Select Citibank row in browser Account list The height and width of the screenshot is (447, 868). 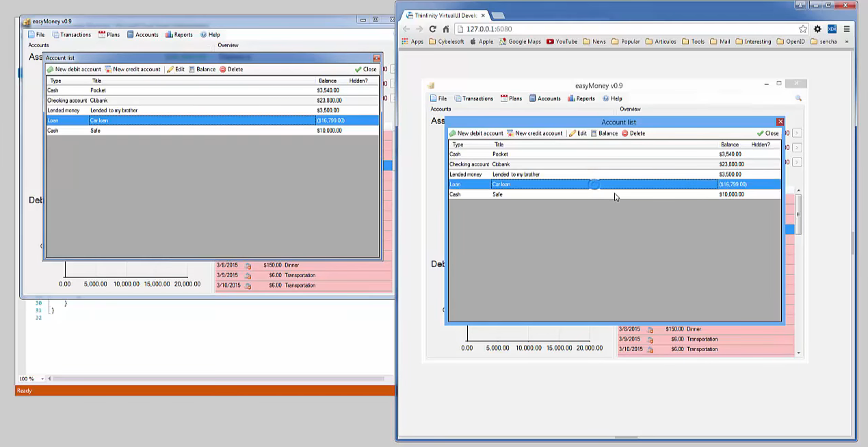(x=614, y=164)
